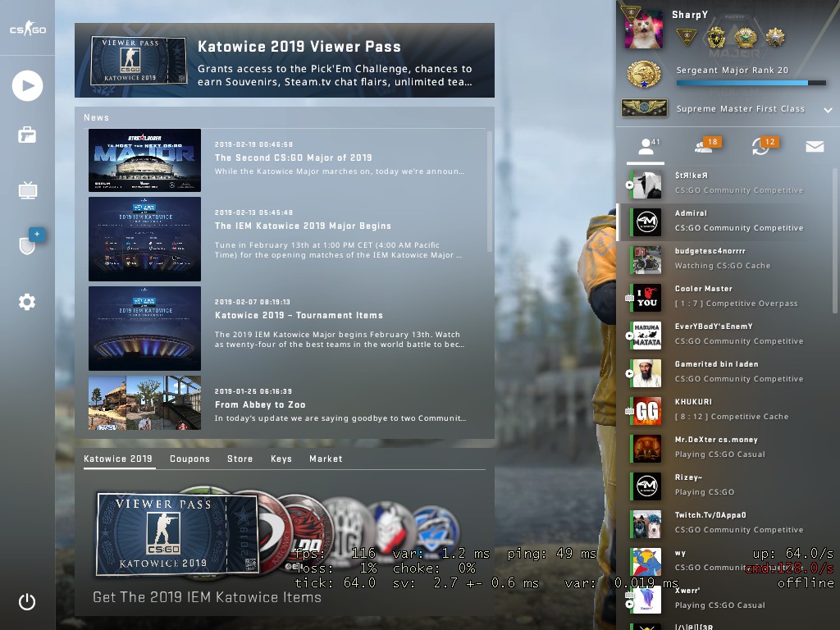Open 'The IEM Katowice 2019 Major Begins' article

[x=303, y=226]
